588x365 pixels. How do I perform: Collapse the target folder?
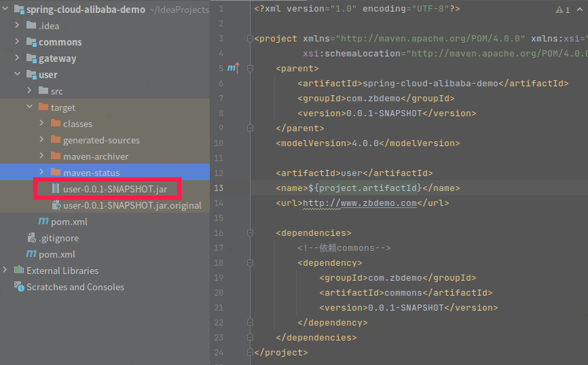pos(30,106)
